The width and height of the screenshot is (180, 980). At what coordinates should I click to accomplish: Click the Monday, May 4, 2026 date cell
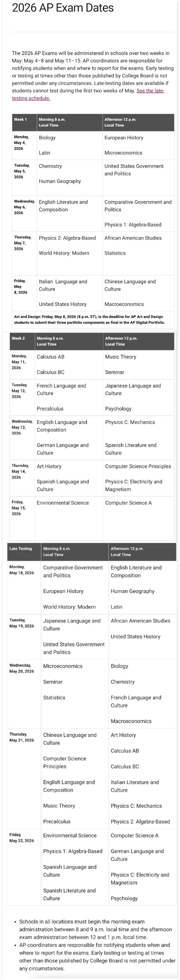point(21,143)
